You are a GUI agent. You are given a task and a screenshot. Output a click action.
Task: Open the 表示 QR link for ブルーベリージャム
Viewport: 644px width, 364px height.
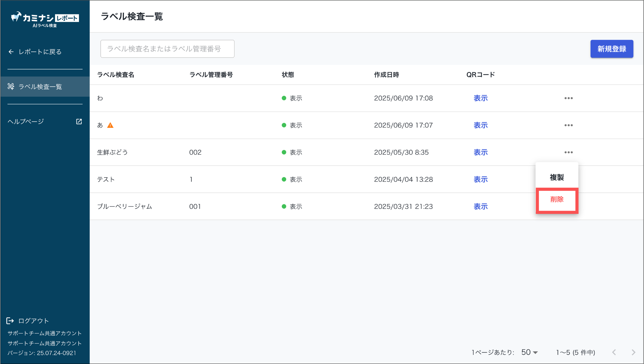pyautogui.click(x=480, y=207)
